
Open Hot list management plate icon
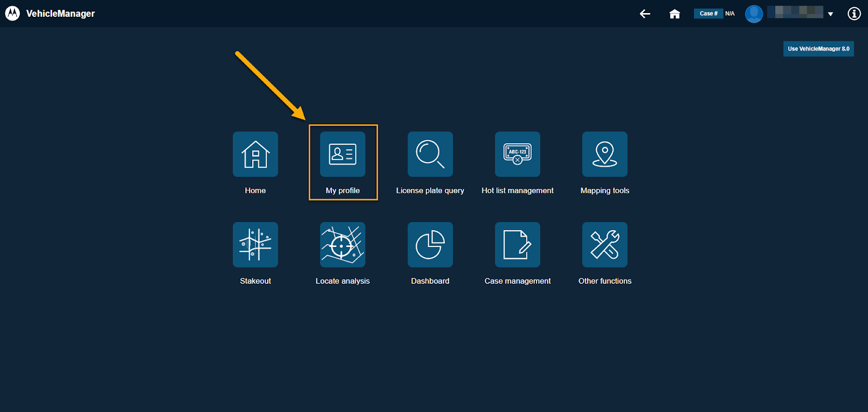click(x=518, y=154)
